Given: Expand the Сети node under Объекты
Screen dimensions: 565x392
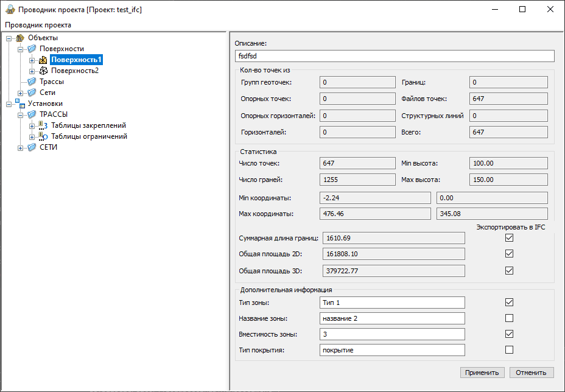Looking at the screenshot, I should (x=21, y=93).
